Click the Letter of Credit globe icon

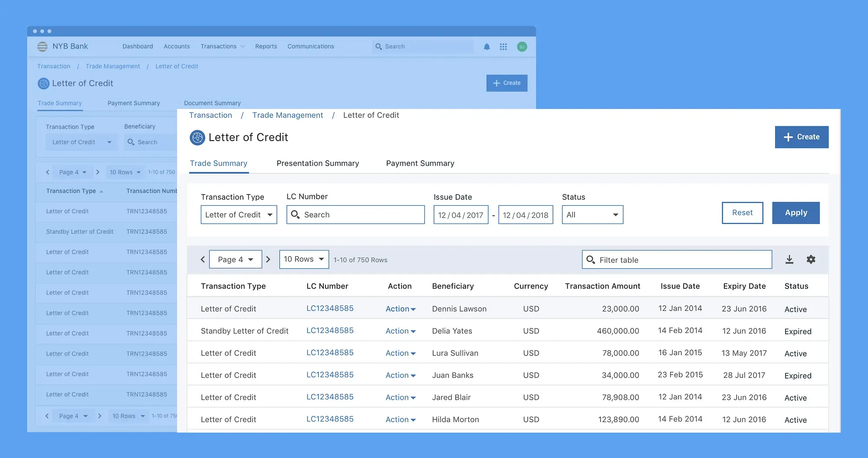coord(198,138)
